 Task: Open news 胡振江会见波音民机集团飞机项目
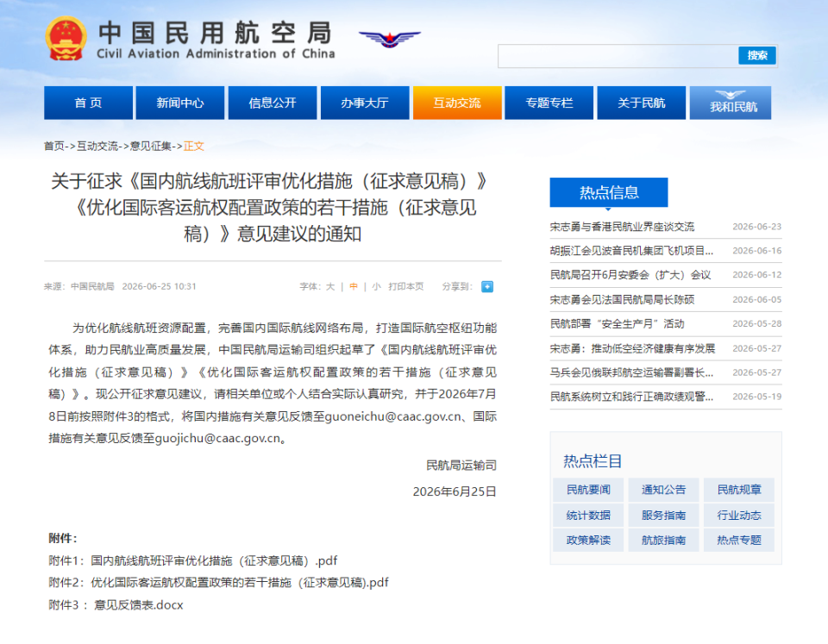[x=631, y=251]
